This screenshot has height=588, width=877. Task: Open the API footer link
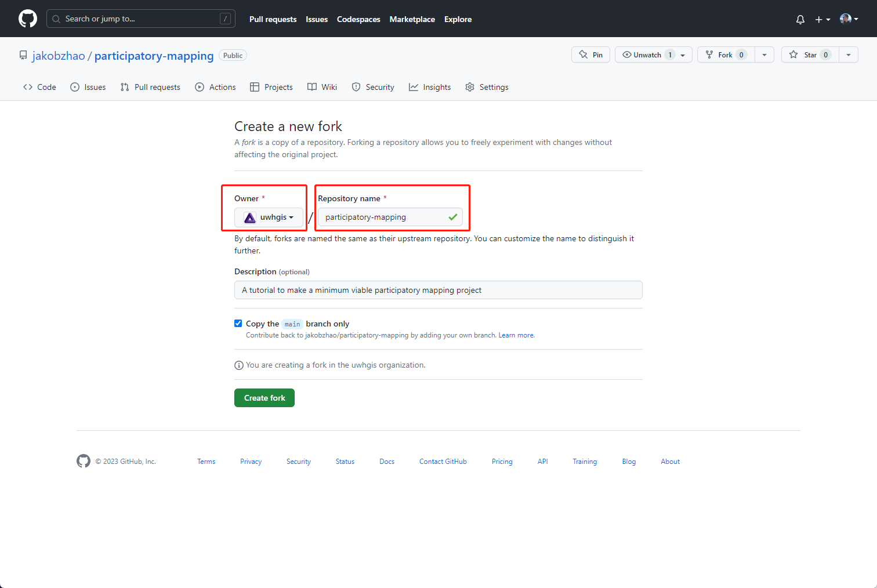point(543,462)
